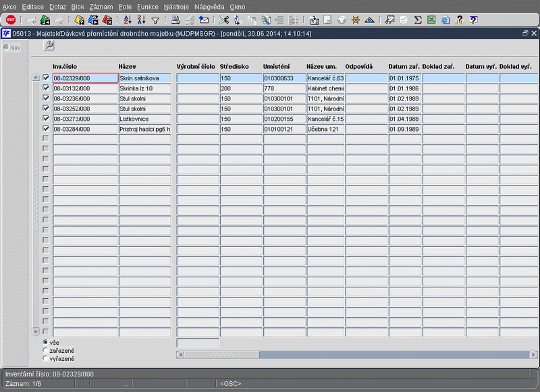Click the question mark with people help icon
The image size is (540, 392).
[460, 20]
